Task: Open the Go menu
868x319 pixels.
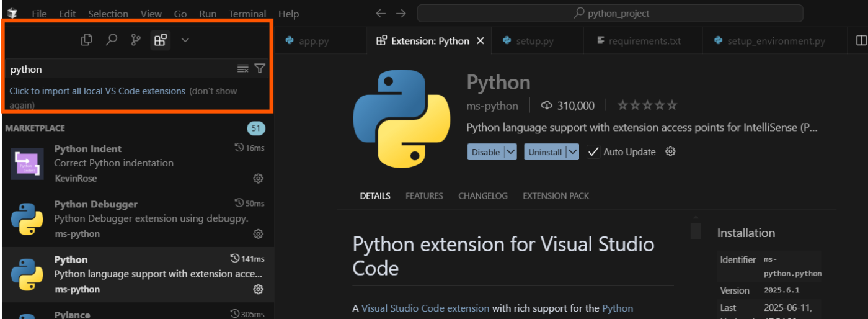Action: point(180,14)
